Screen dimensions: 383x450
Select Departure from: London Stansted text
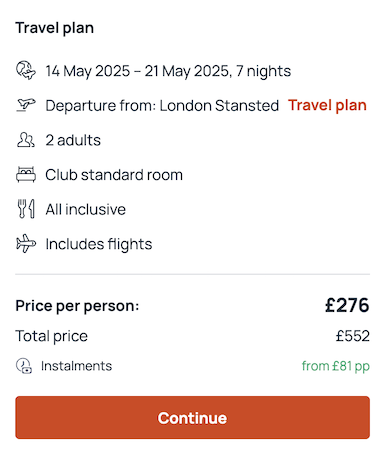[x=162, y=106]
